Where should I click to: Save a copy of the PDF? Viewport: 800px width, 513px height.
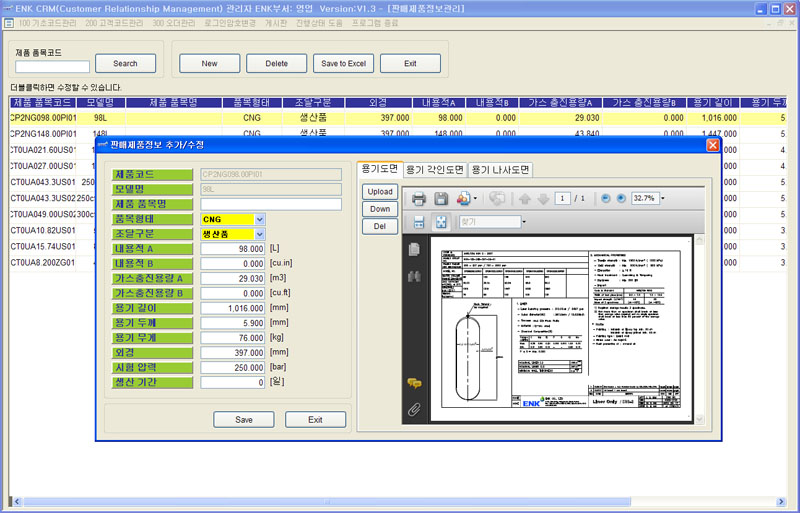tap(441, 199)
